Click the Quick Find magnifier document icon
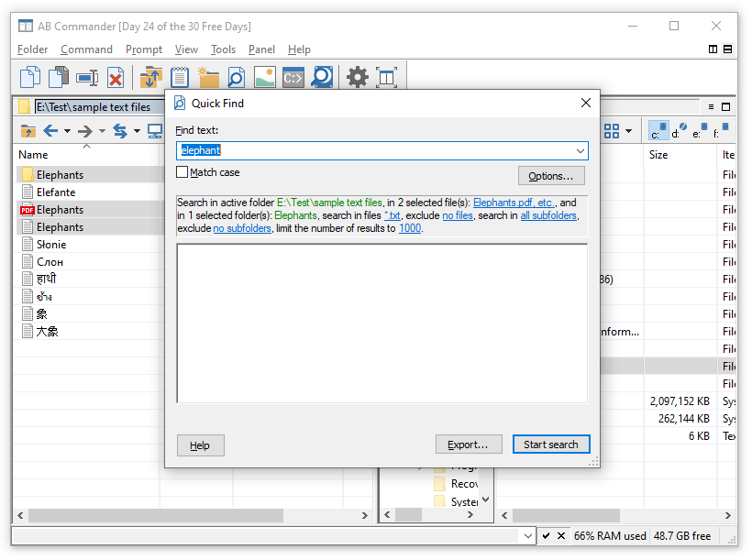 (x=236, y=77)
